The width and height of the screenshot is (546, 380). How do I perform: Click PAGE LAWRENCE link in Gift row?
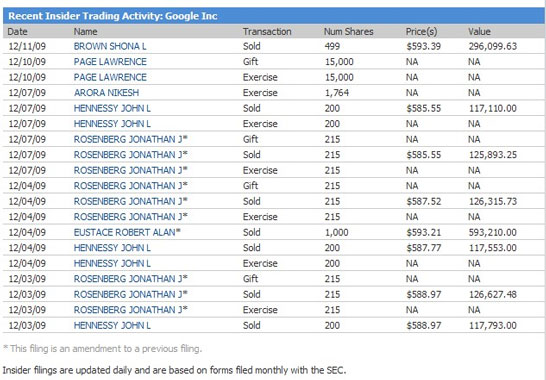(x=110, y=62)
